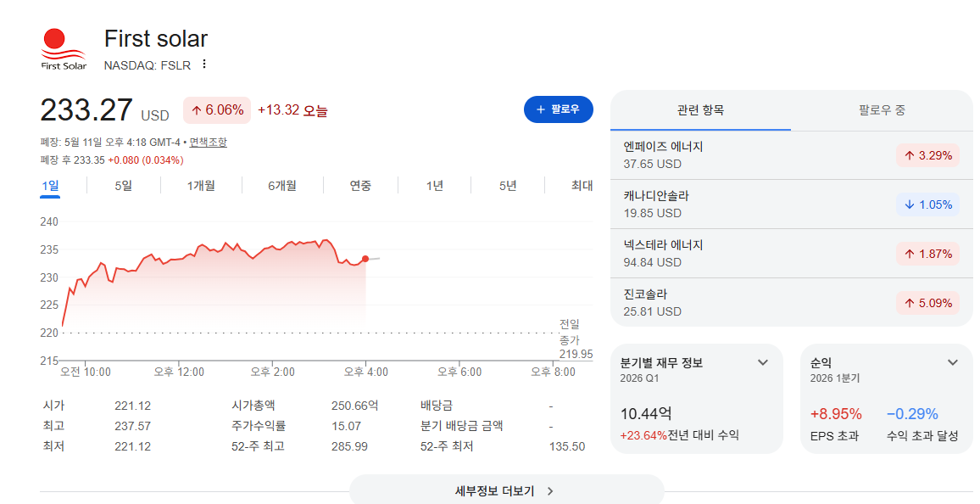Screen dimensions: 980x504
Task: Open the 면책조항 link
Action: point(209,143)
